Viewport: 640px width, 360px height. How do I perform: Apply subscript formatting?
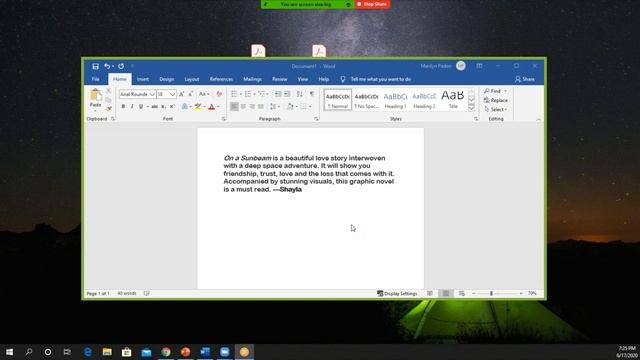click(163, 107)
